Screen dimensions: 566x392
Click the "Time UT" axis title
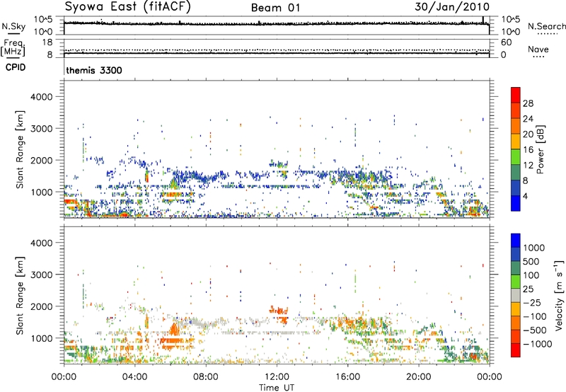click(277, 387)
